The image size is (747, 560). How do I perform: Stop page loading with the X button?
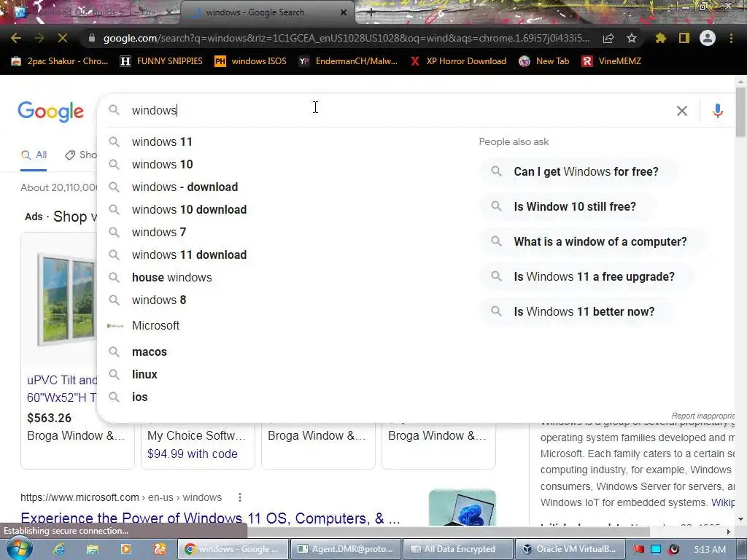click(63, 38)
